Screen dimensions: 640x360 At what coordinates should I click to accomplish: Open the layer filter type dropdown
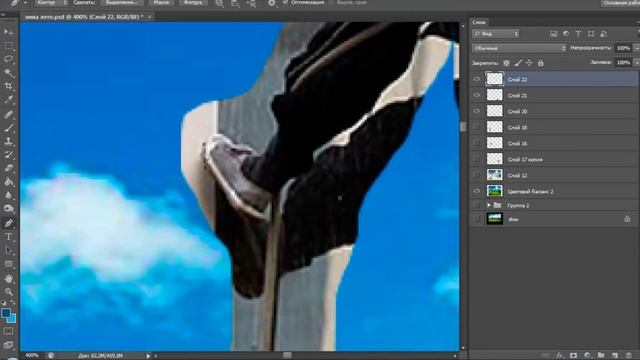pyautogui.click(x=496, y=34)
